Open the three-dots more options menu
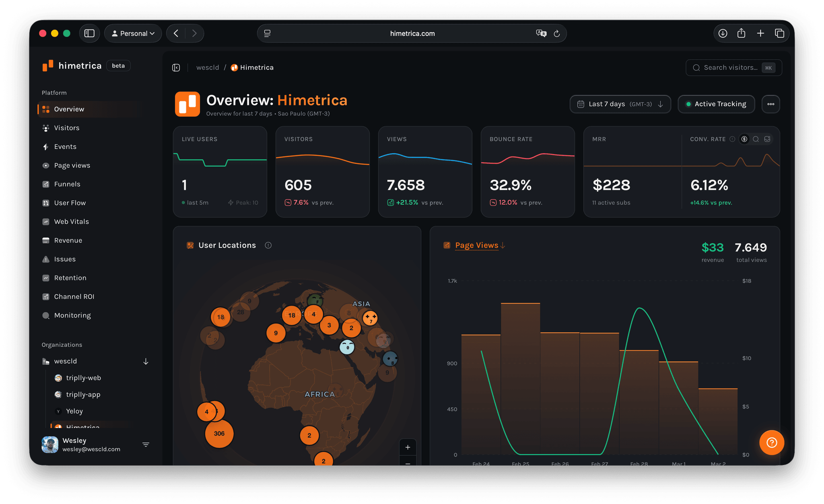Viewport: 824px width, 504px height. coord(770,104)
